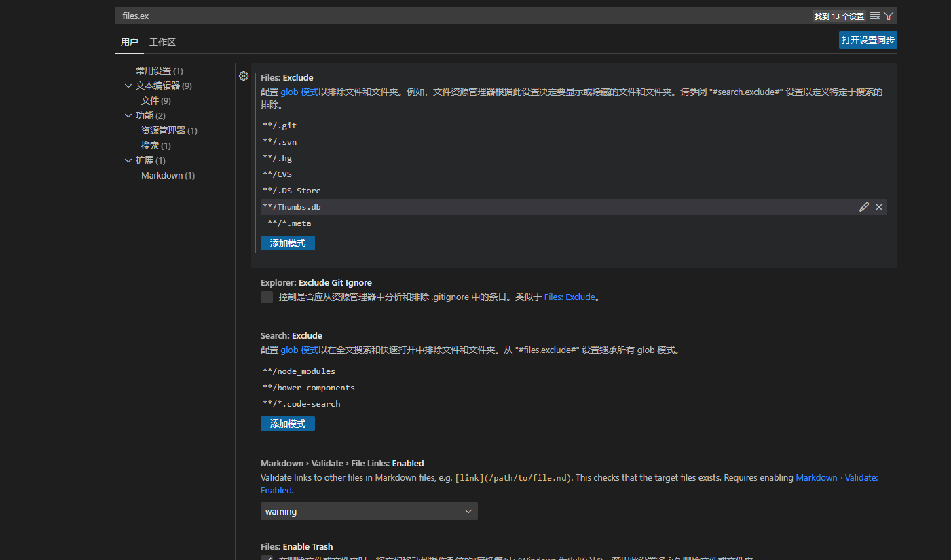Collapse the 文本编辑器 tree section
951x560 pixels.
click(128, 86)
